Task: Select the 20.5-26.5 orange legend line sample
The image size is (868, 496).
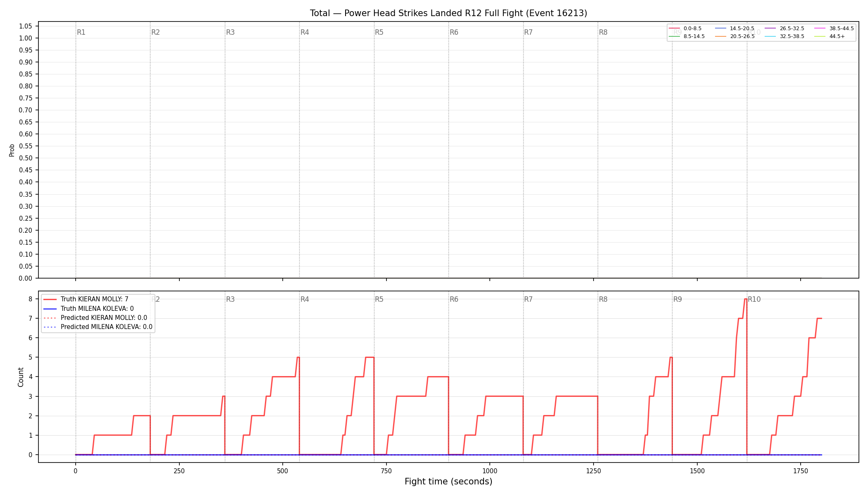Action: (720, 36)
